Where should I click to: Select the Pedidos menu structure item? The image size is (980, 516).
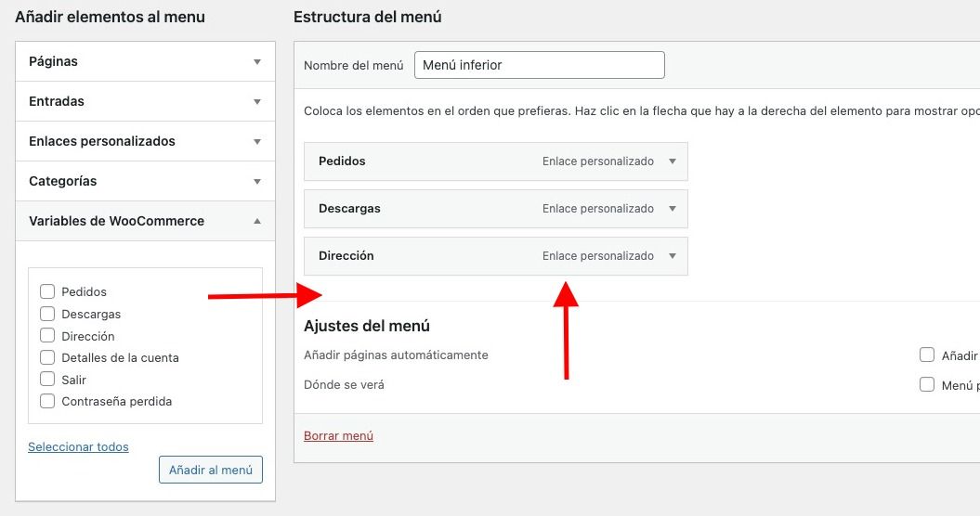click(x=496, y=161)
